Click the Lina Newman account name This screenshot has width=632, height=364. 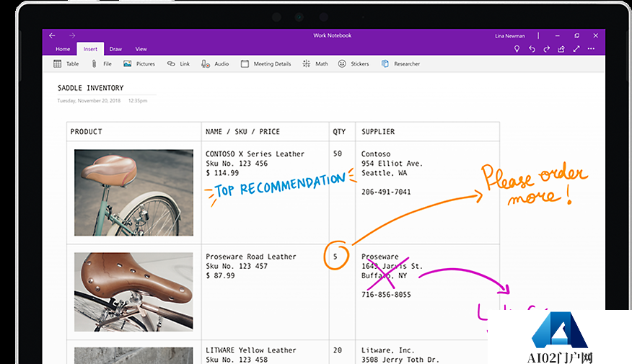(x=510, y=36)
